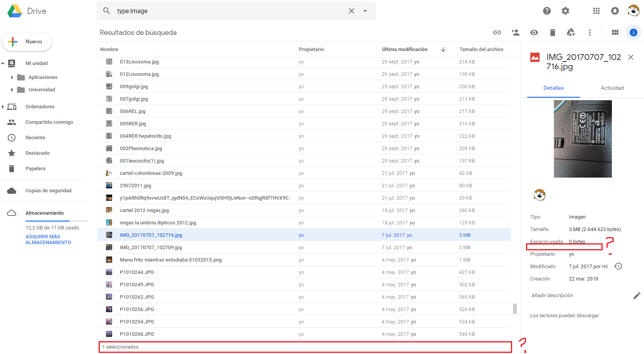Select file migas la umbria dipticos 2012.jpg
This screenshot has height=354, width=644.
[x=304, y=223]
